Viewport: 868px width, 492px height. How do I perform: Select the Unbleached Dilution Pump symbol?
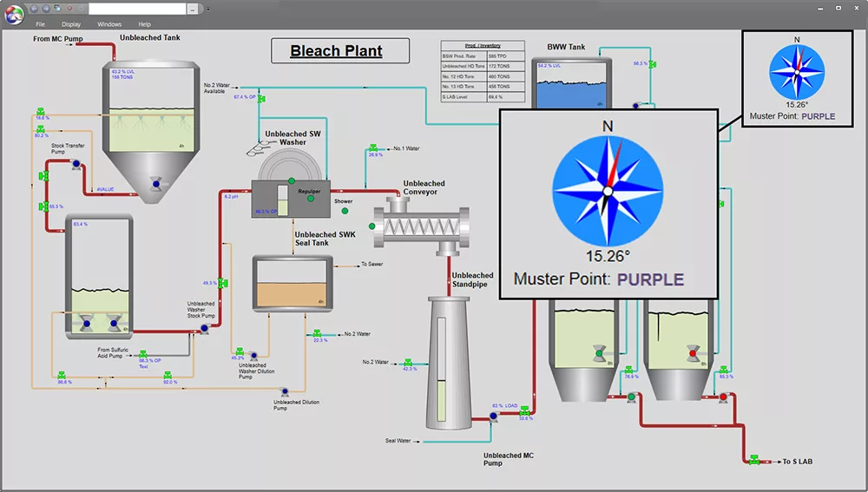(x=285, y=392)
